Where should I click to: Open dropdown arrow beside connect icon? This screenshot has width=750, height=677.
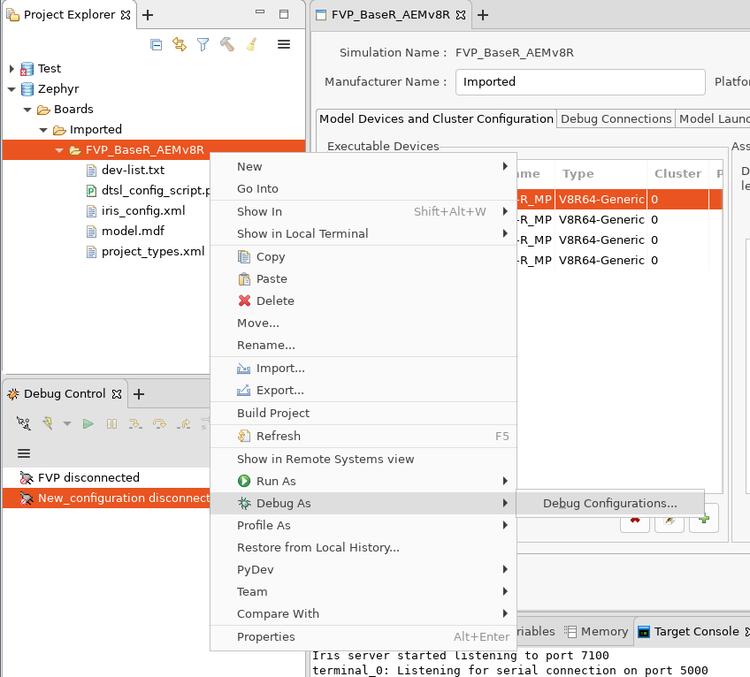point(67,424)
